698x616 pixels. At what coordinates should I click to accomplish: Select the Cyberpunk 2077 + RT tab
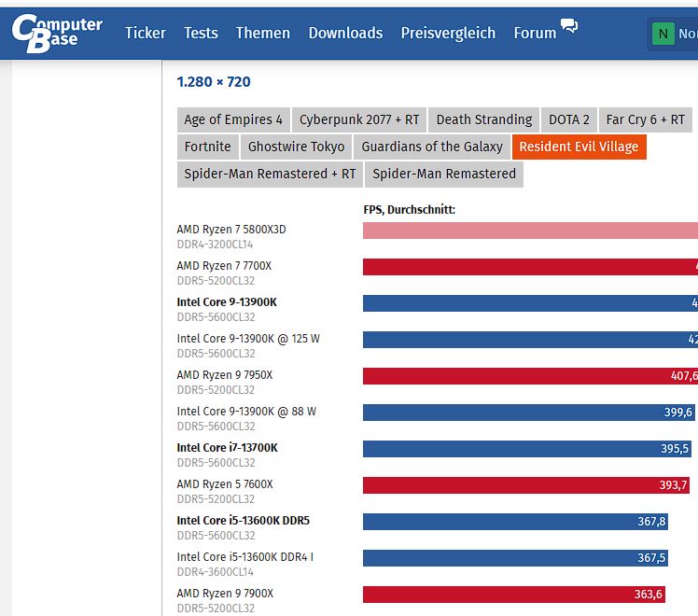point(359,119)
